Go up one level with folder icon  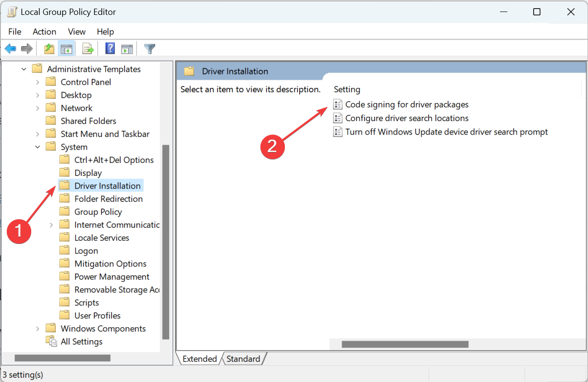49,49
